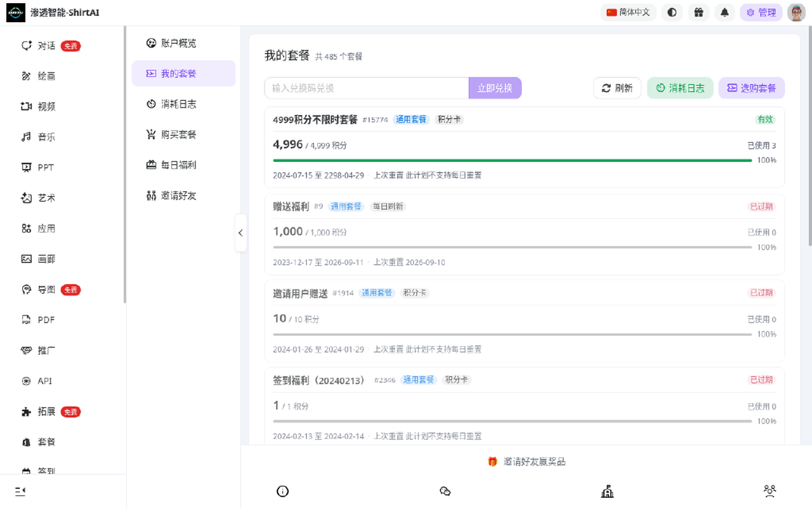Switch to 每日福利 daily benefits tab
This screenshot has width=812, height=508.
[x=183, y=165]
